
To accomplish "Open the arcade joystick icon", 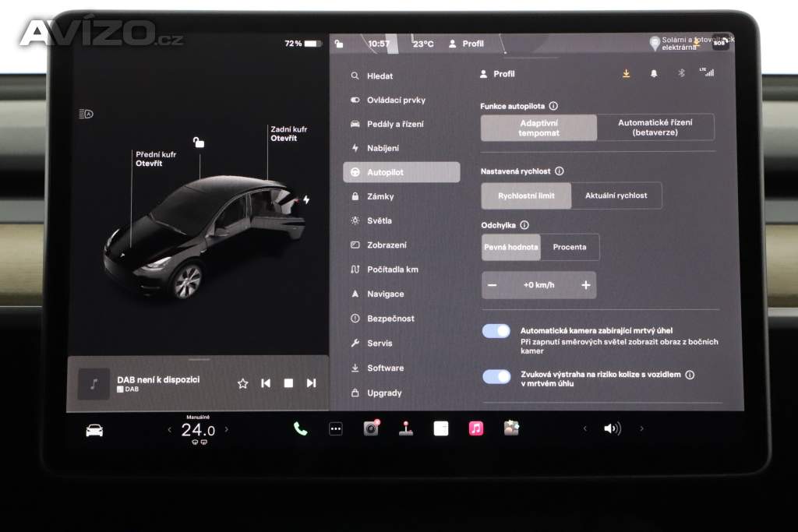I will click(405, 428).
